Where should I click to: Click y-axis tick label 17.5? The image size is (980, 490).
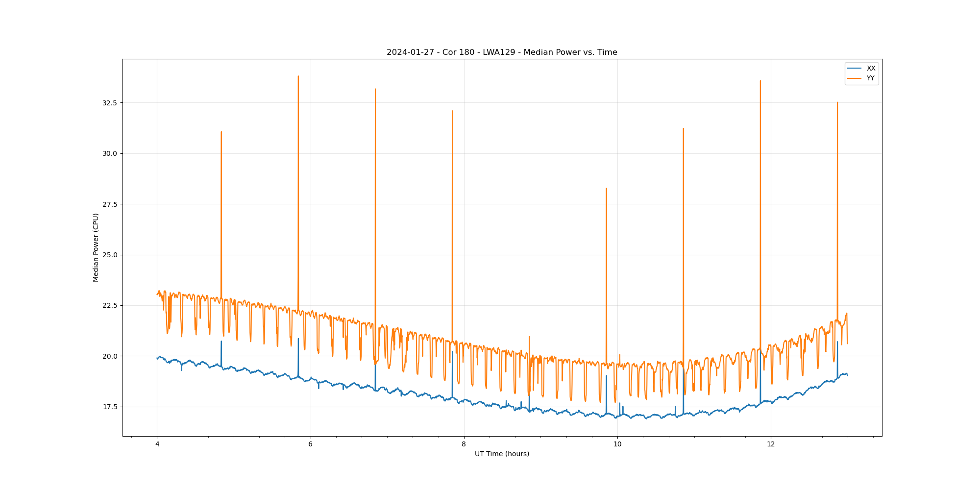point(110,407)
